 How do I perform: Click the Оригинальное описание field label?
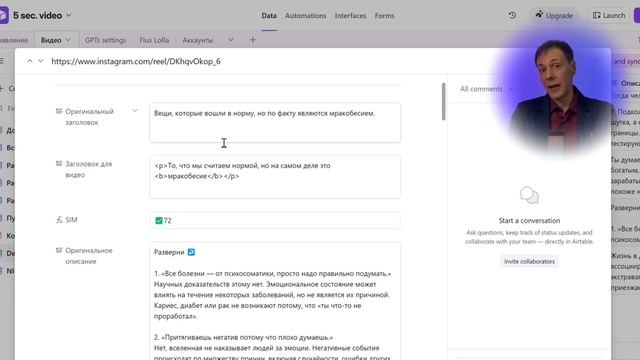[x=89, y=256]
